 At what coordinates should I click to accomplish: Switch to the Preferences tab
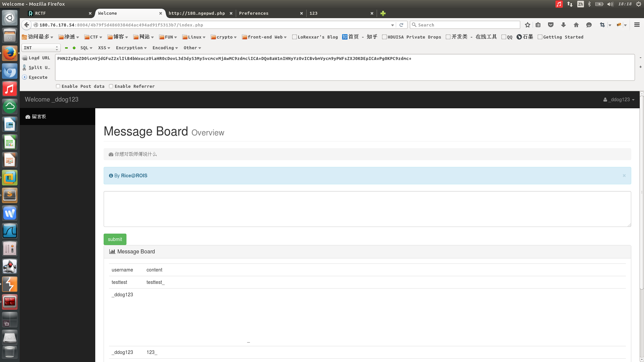click(x=254, y=13)
